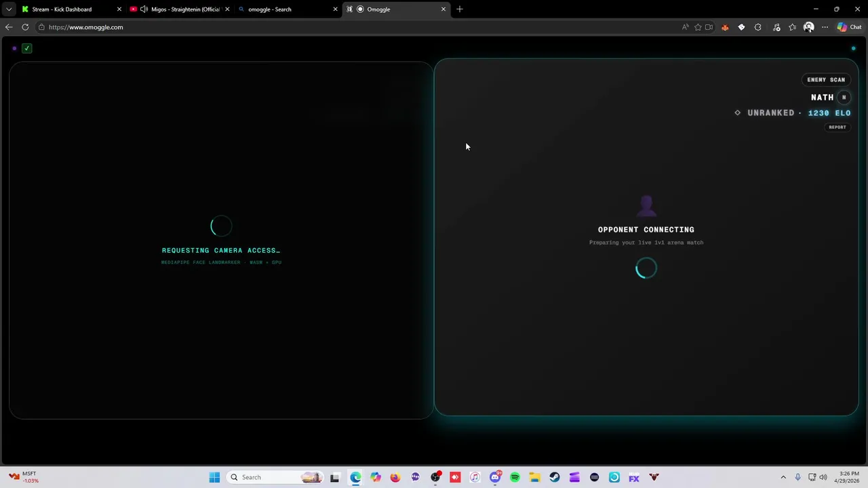The height and width of the screenshot is (488, 868).
Task: Open camera permission icon in address bar
Action: pos(709,27)
